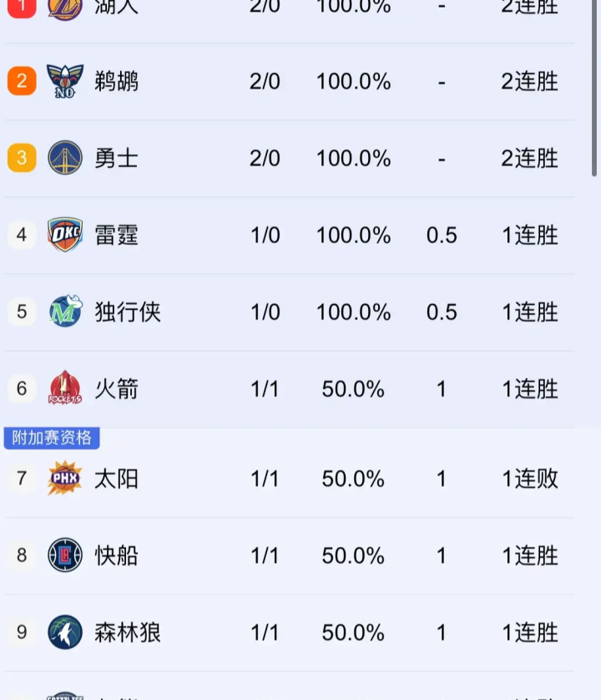Select 太阳's 1连败 streak cell

pyautogui.click(x=530, y=479)
